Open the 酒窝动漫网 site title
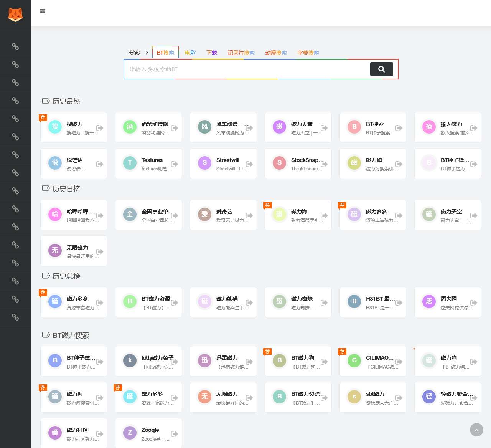This screenshot has width=491, height=448. 155,124
